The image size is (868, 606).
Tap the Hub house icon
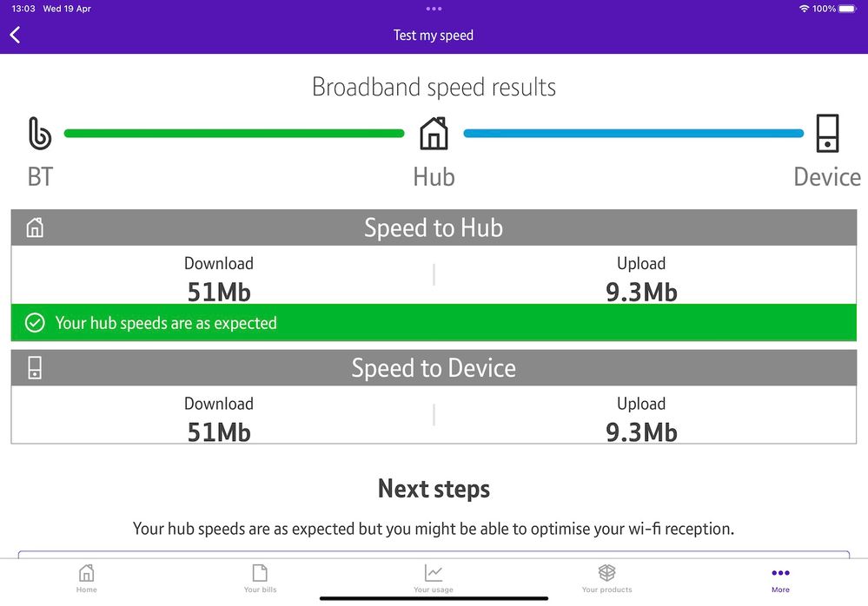(x=434, y=134)
